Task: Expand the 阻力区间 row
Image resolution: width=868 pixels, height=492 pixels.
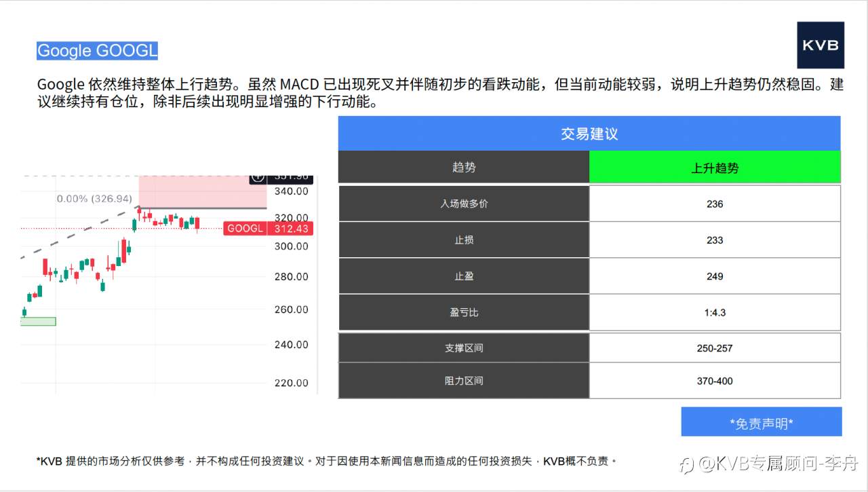Action: click(464, 381)
